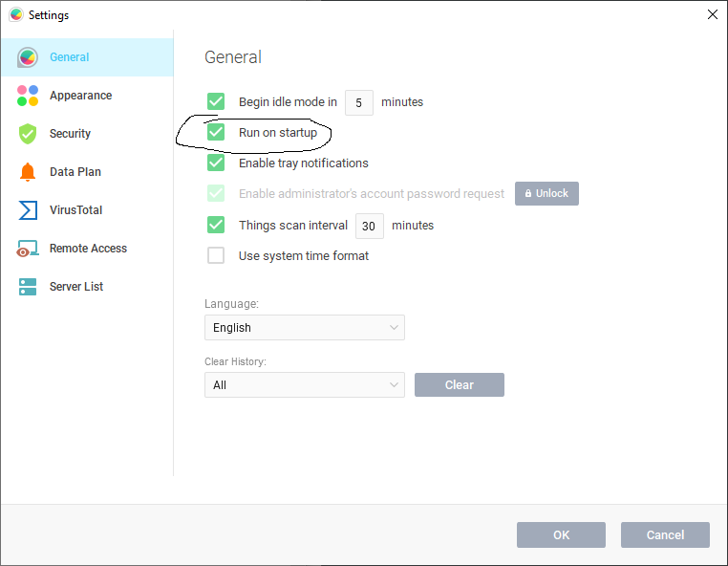Click the Clear history button

point(459,384)
